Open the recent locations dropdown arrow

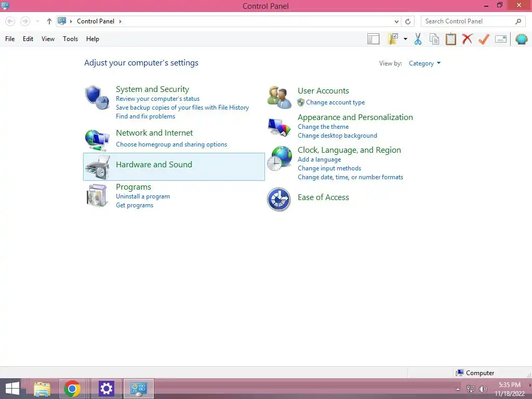tap(37, 21)
